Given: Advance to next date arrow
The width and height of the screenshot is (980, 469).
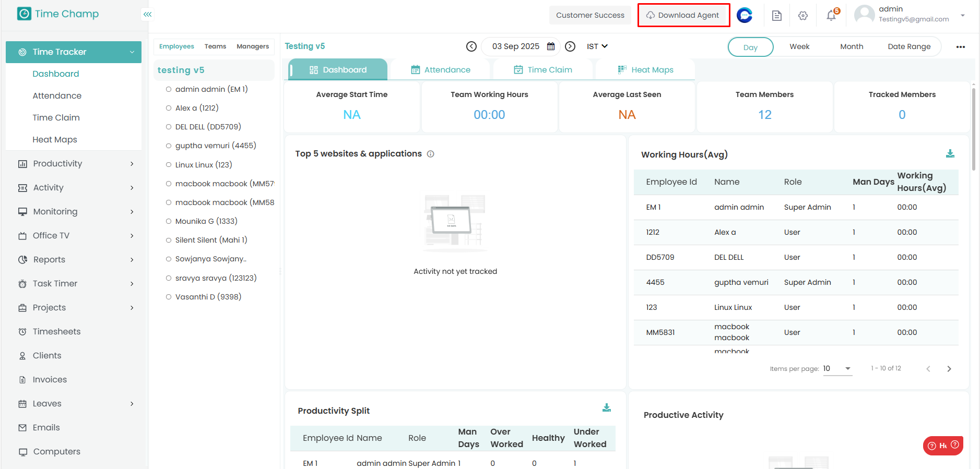Looking at the screenshot, I should point(570,46).
